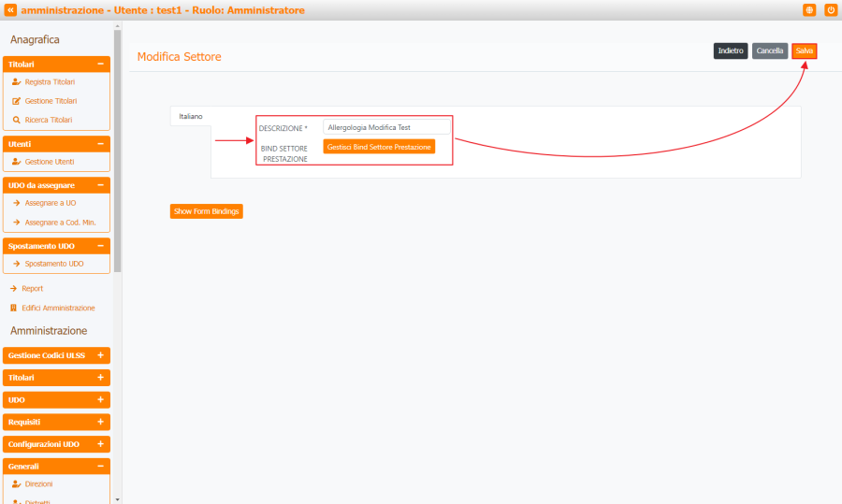Screen dimensions: 842x504
Task: Expand the Configurazioni UDO section
Action: (100, 444)
